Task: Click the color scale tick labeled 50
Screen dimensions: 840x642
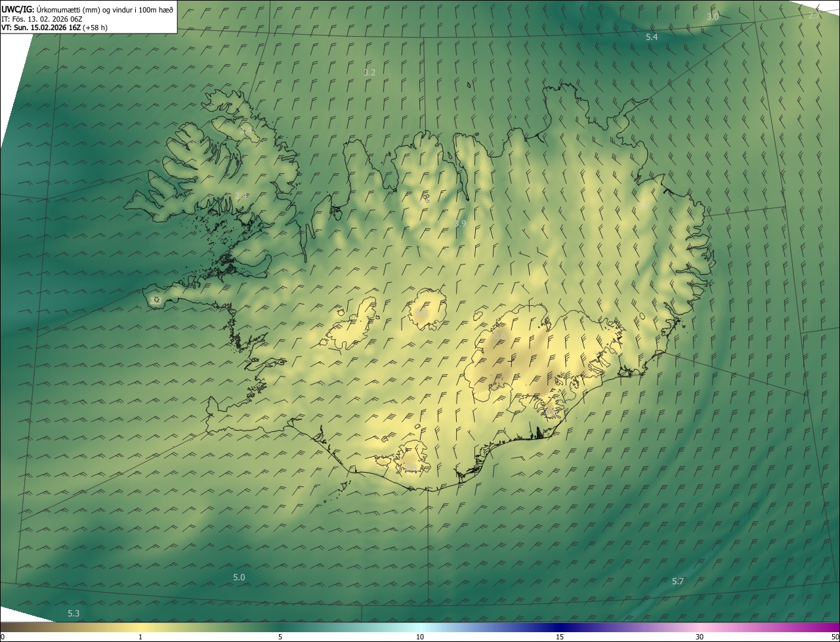Action: (x=835, y=637)
